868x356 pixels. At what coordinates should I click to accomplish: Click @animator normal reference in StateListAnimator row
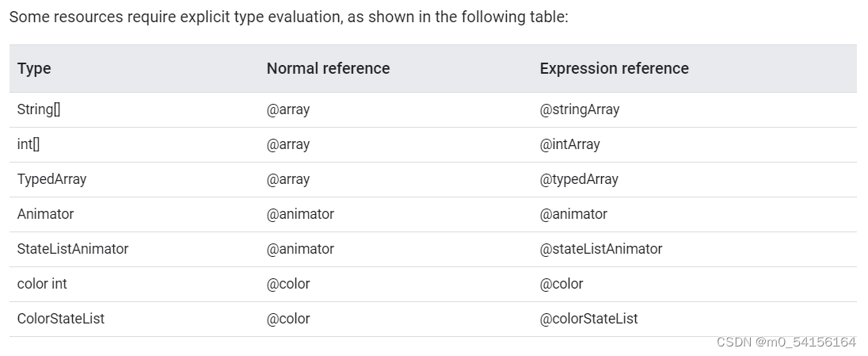(x=301, y=249)
